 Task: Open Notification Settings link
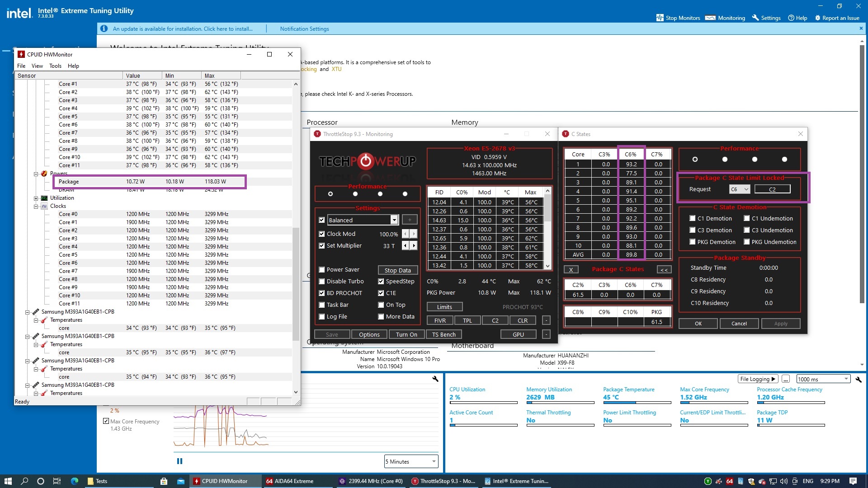tap(304, 28)
